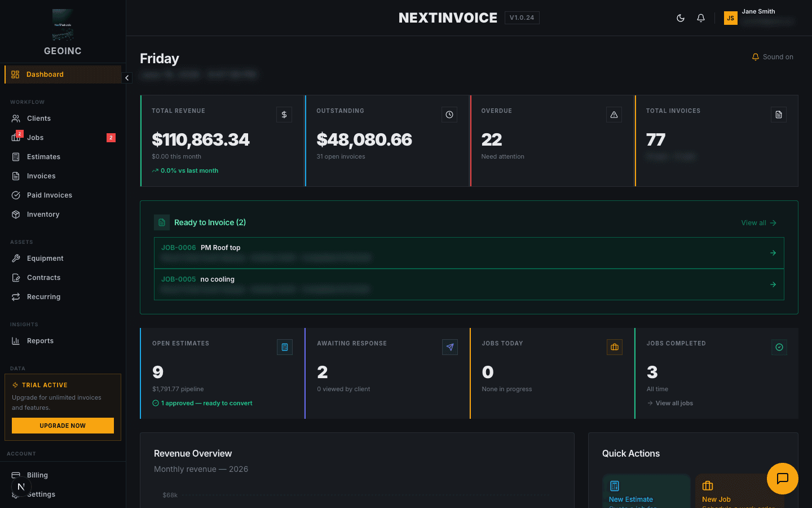Click View all in Ready to Invoice

pos(759,223)
